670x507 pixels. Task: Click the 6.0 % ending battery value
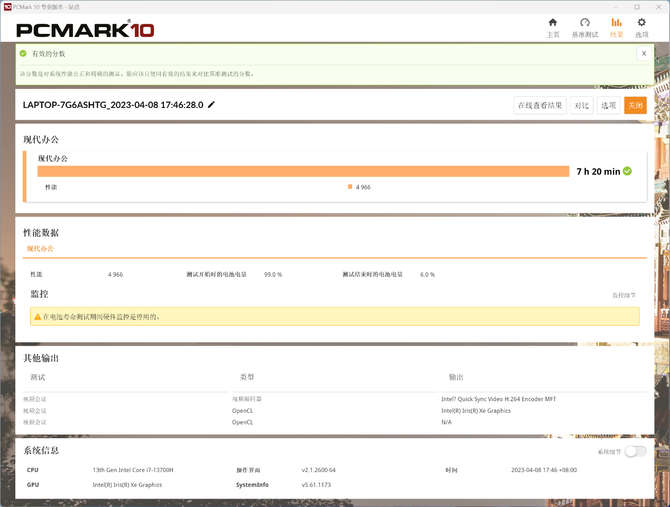pyautogui.click(x=427, y=274)
